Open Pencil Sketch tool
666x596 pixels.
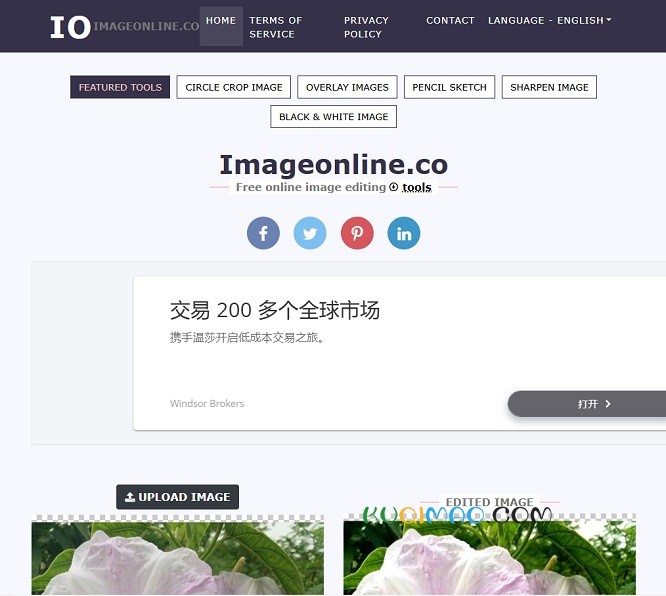[449, 87]
